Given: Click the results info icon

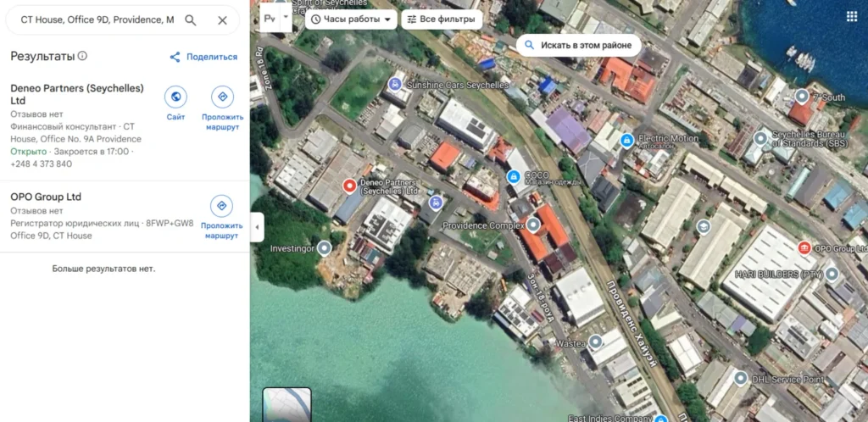Looking at the screenshot, I should coord(82,57).
